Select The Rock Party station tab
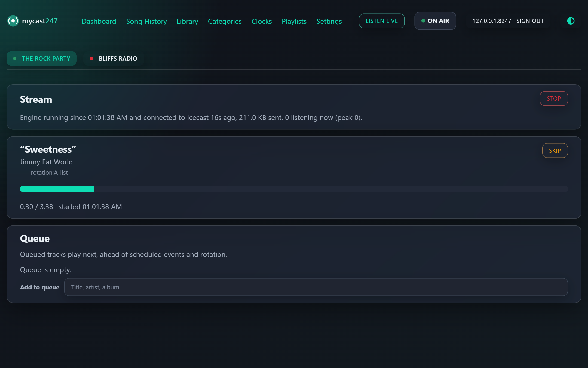Viewport: 588px width, 368px height. 42,58
